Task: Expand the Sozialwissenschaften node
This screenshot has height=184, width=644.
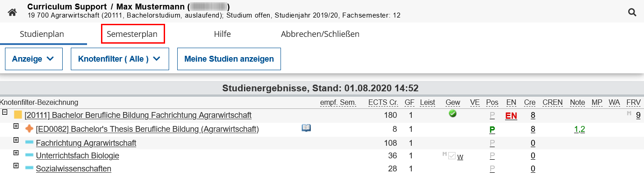Action: click(16, 166)
